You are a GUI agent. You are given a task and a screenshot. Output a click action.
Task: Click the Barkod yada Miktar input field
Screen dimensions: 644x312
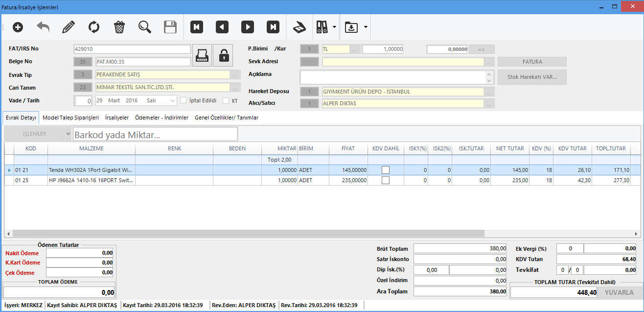pos(155,134)
